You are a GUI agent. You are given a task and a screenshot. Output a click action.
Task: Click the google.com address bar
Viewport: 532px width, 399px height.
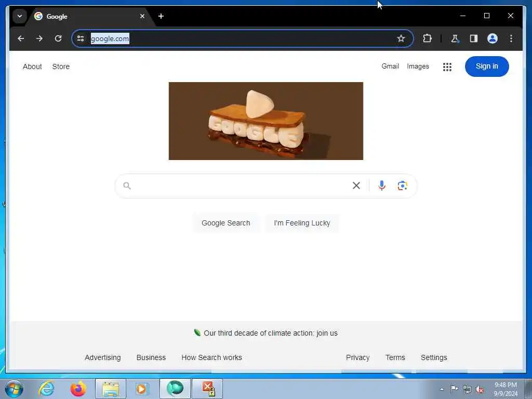click(243, 38)
